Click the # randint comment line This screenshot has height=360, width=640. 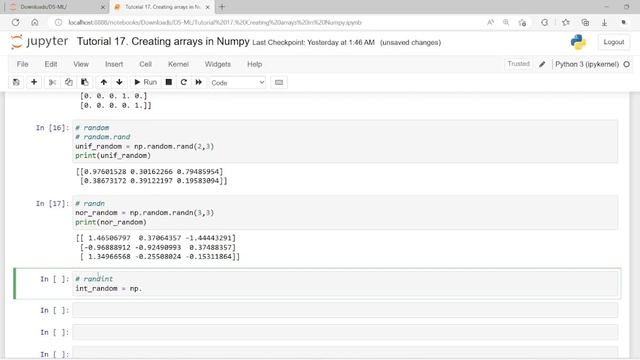tap(94, 279)
